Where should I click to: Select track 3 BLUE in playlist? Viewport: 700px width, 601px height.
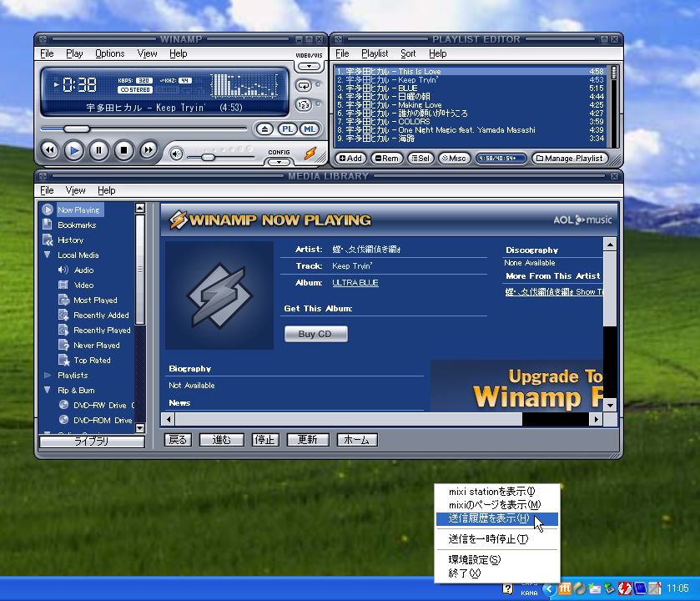(x=470, y=88)
